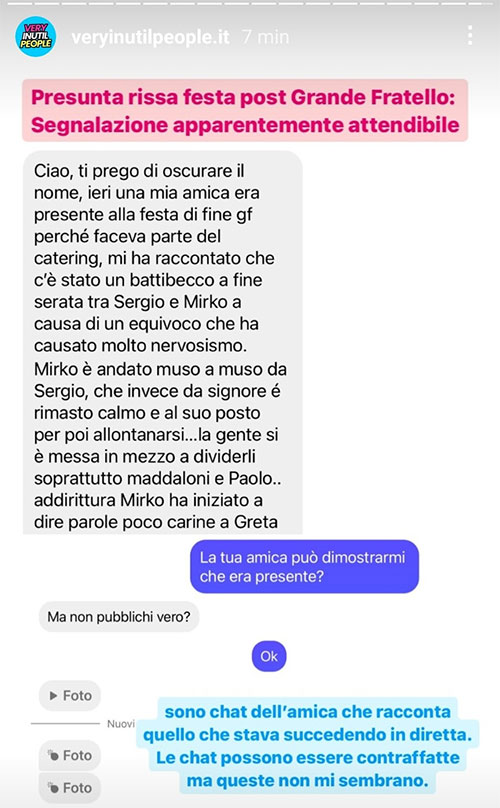The width and height of the screenshot is (500, 808).
Task: Open the last Foto attachment
Action: pyautogui.click(x=70, y=788)
